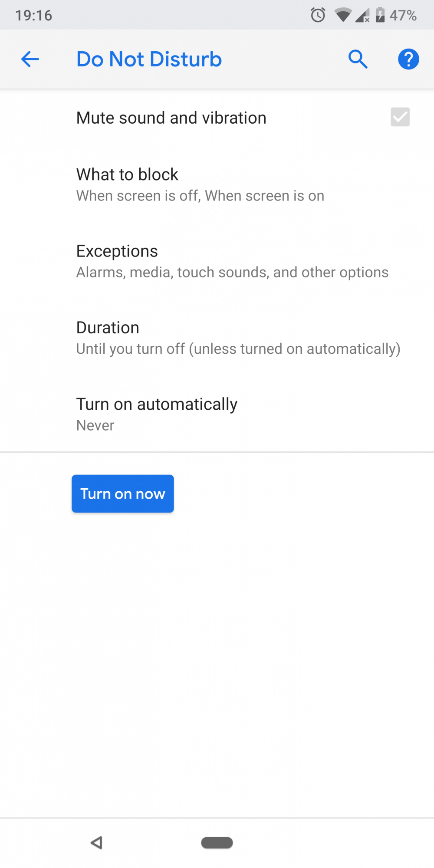Open help with the question mark icon
The width and height of the screenshot is (434, 868).
(x=408, y=59)
